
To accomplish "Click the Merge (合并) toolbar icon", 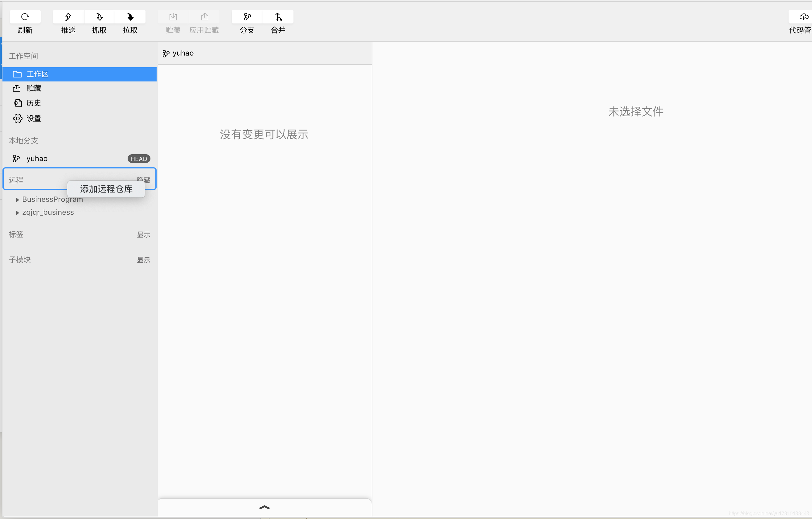I will (x=278, y=17).
